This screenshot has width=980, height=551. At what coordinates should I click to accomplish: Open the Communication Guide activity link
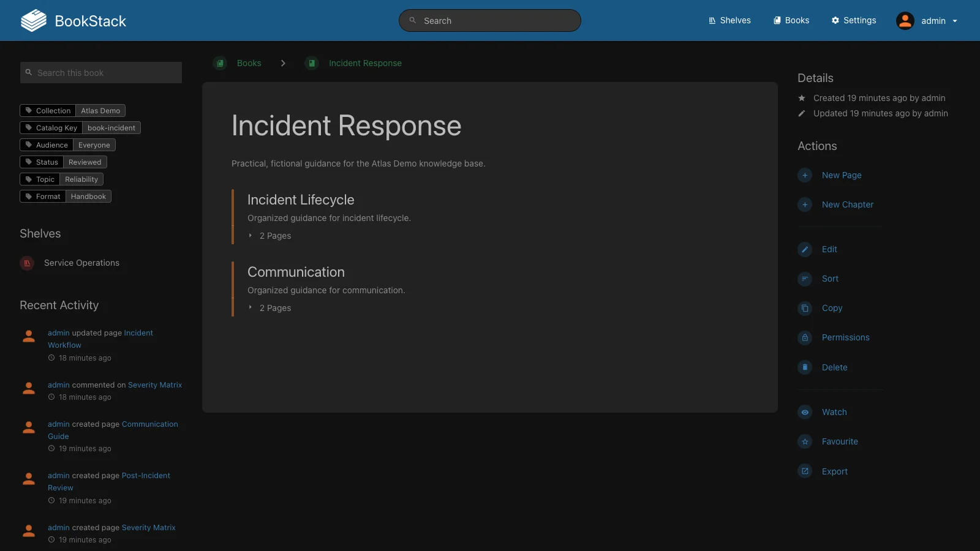(149, 424)
